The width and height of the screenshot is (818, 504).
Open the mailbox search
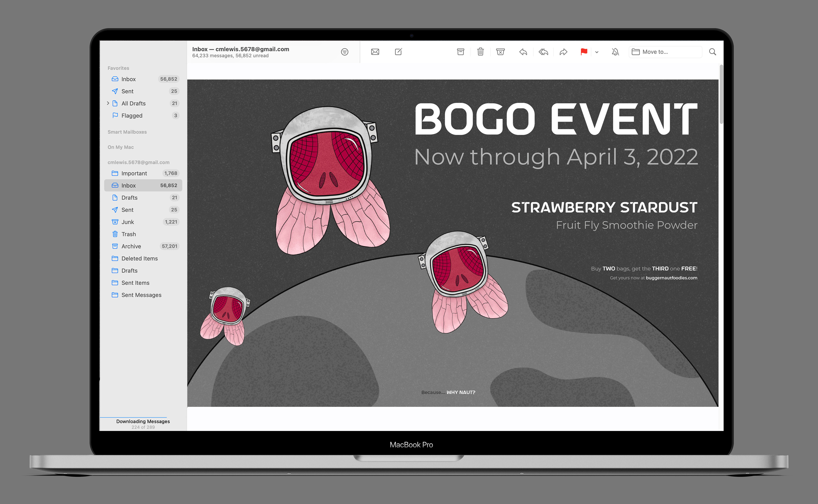712,52
